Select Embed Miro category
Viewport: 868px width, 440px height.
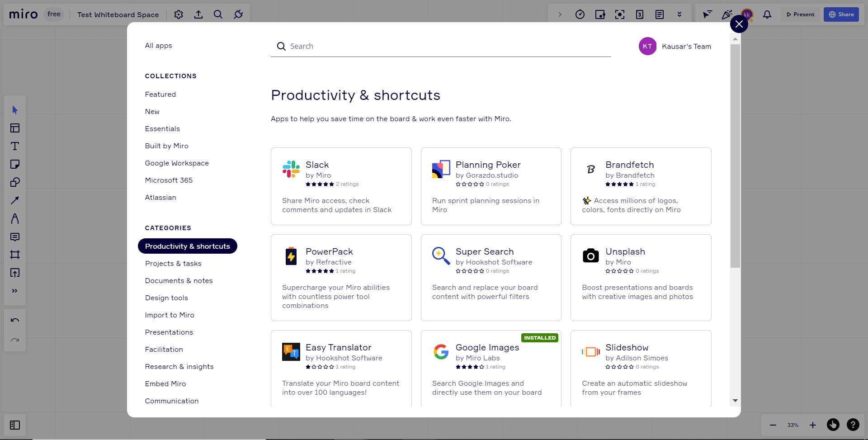pos(165,384)
